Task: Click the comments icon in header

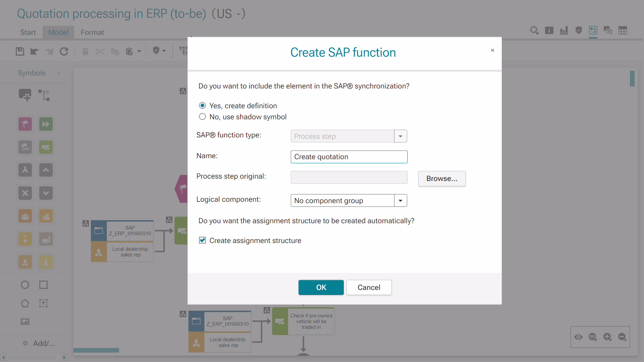Action: click(x=608, y=31)
